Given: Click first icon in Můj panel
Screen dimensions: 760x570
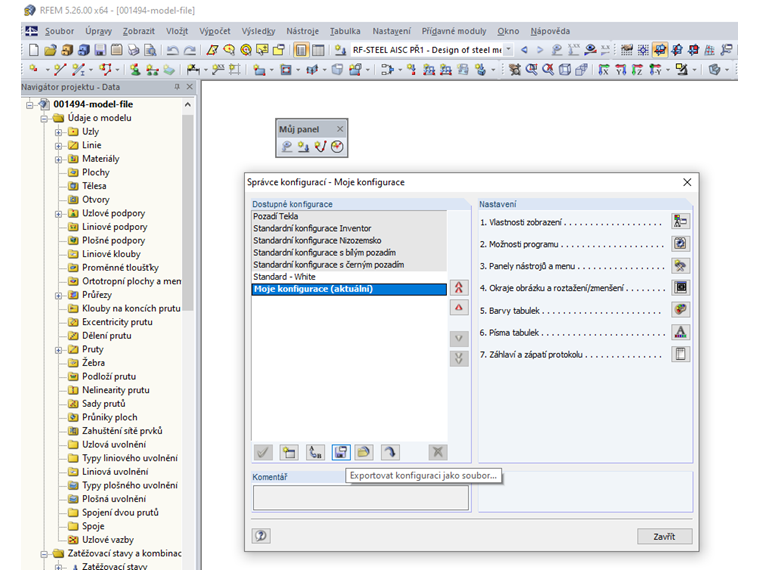Looking at the screenshot, I should pos(287,146).
